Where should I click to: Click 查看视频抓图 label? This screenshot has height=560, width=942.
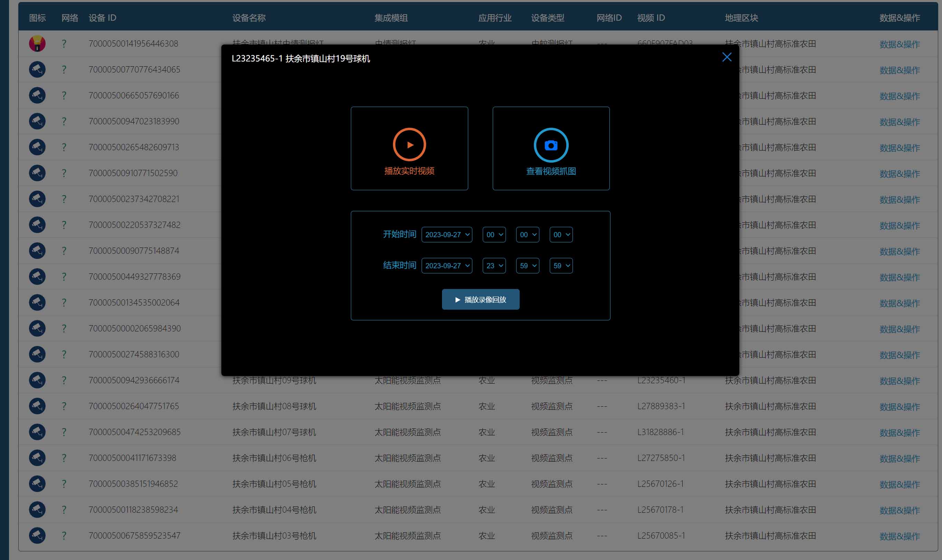[551, 171]
